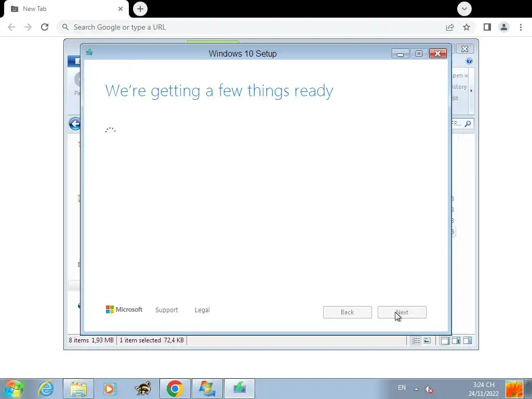Open the clock showing 3:24 CH
Viewport: 532px width, 399px height.
484,389
